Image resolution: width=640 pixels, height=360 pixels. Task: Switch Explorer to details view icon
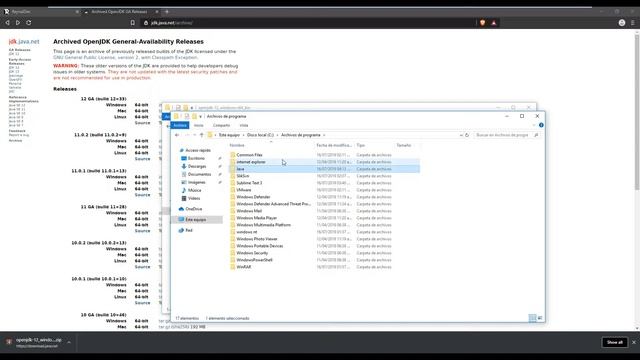click(532, 318)
